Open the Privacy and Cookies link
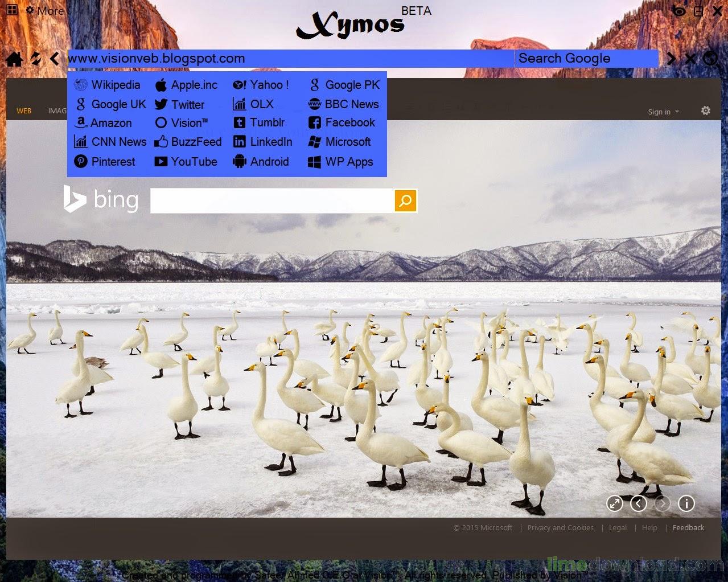728x582 pixels. click(560, 527)
